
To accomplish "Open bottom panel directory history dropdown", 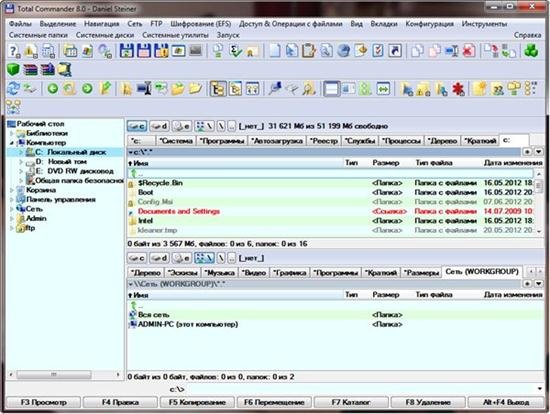I will click(539, 284).
